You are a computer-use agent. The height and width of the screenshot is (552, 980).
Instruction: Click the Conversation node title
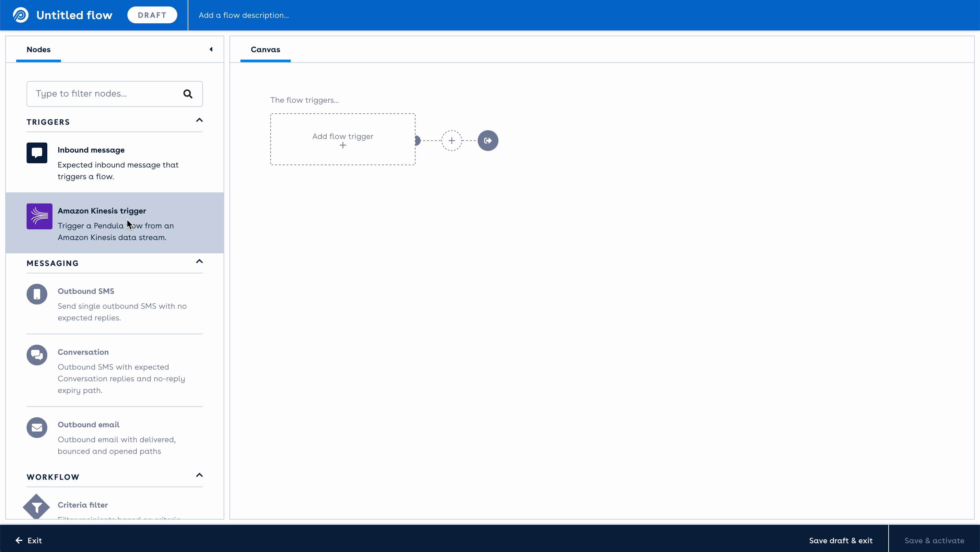(x=83, y=352)
